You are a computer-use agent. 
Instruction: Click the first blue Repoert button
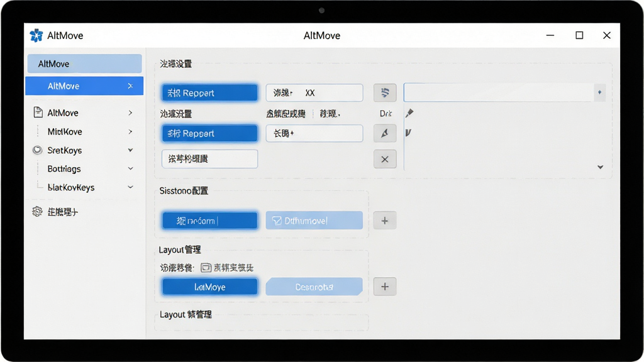(x=210, y=93)
